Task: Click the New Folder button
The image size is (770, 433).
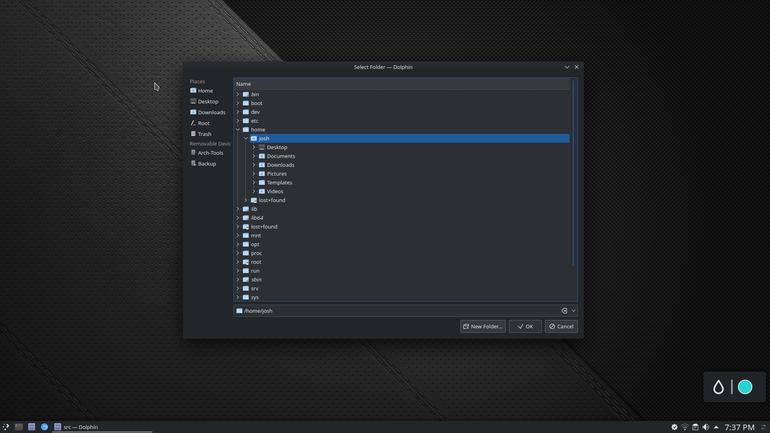Action: point(483,326)
